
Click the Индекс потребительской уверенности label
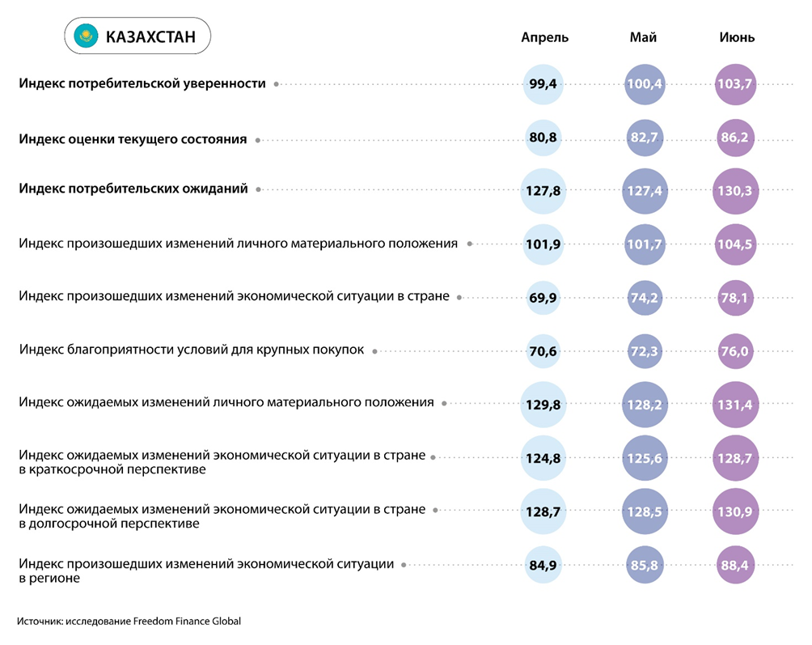(x=142, y=83)
